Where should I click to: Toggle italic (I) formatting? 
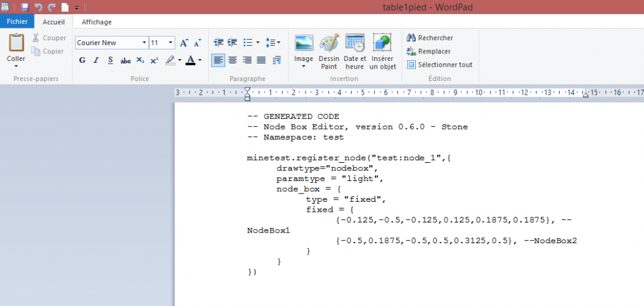96,61
